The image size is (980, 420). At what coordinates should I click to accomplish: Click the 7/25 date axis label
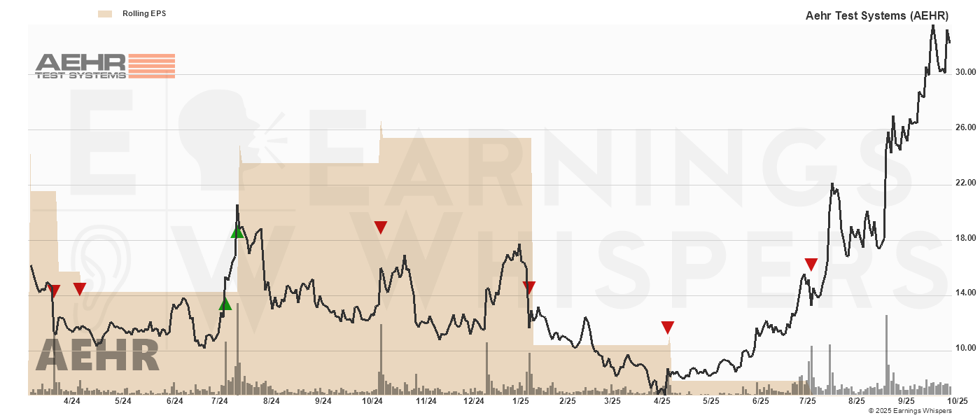[808, 401]
